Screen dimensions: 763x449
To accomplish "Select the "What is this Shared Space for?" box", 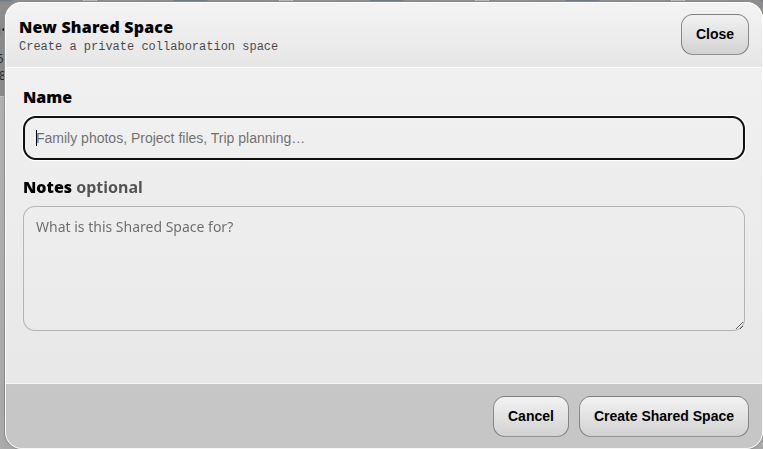I will point(383,269).
